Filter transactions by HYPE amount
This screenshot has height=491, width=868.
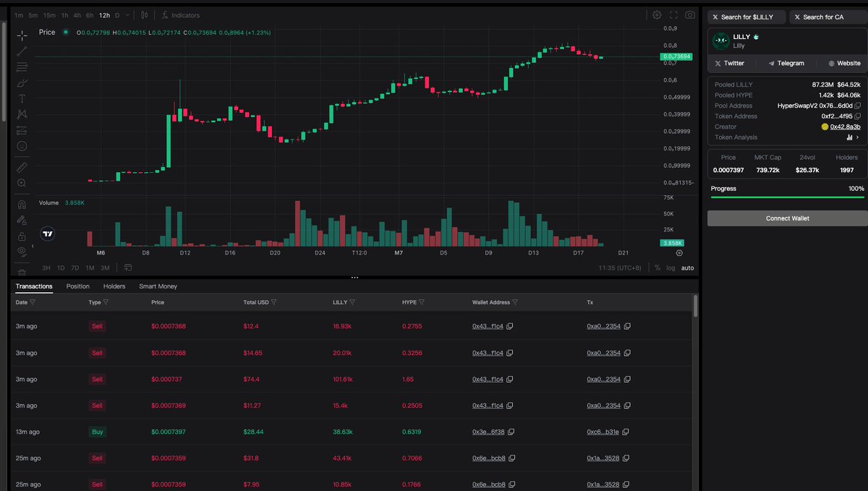(x=422, y=302)
